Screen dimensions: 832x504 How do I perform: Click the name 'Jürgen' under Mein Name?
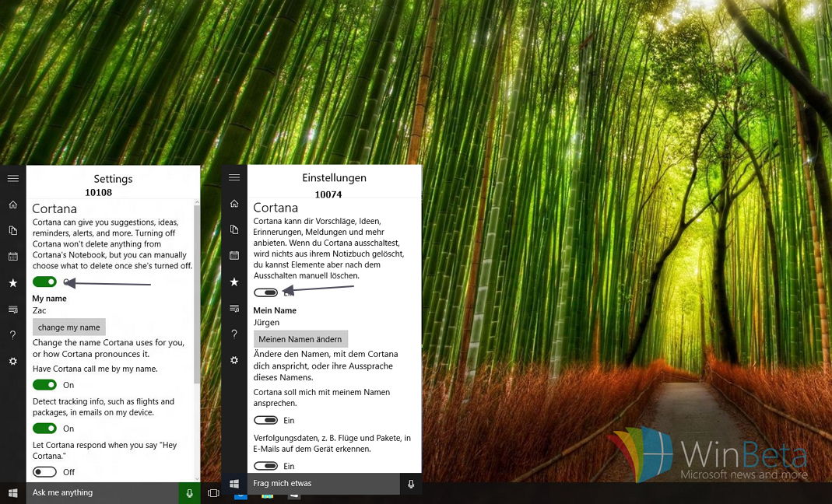click(x=266, y=322)
